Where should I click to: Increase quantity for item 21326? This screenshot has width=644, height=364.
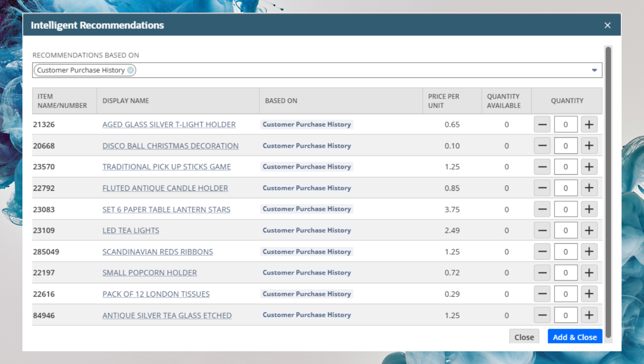pyautogui.click(x=589, y=124)
